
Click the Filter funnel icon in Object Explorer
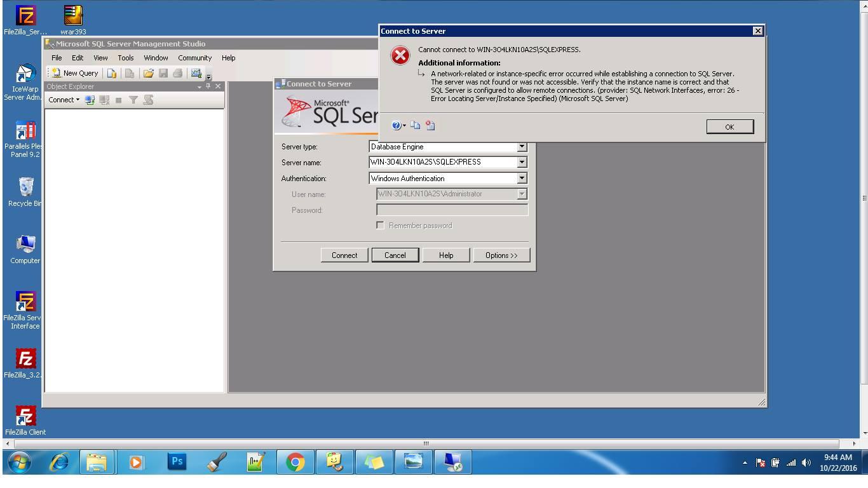click(x=133, y=100)
